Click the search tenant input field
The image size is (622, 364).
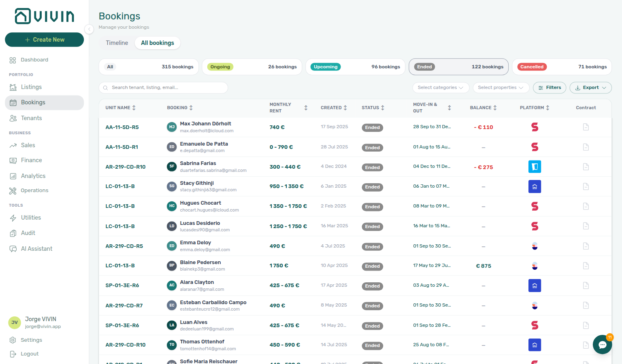coord(163,88)
